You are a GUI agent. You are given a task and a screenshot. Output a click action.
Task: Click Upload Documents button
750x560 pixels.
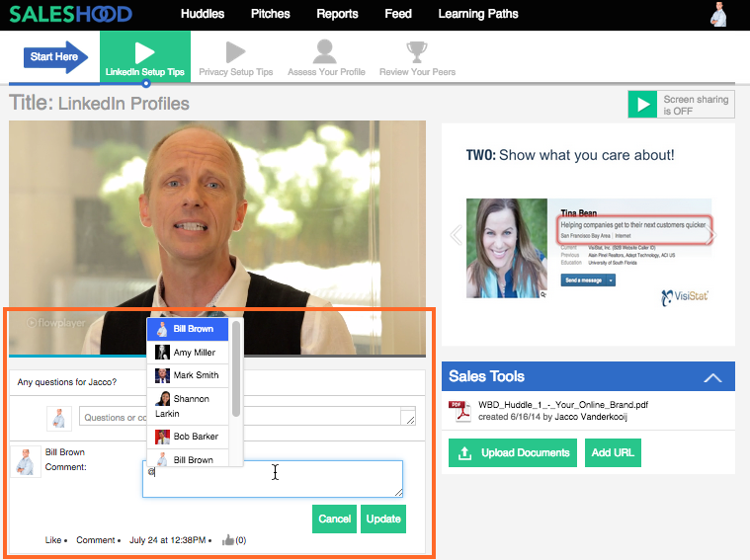(x=513, y=453)
